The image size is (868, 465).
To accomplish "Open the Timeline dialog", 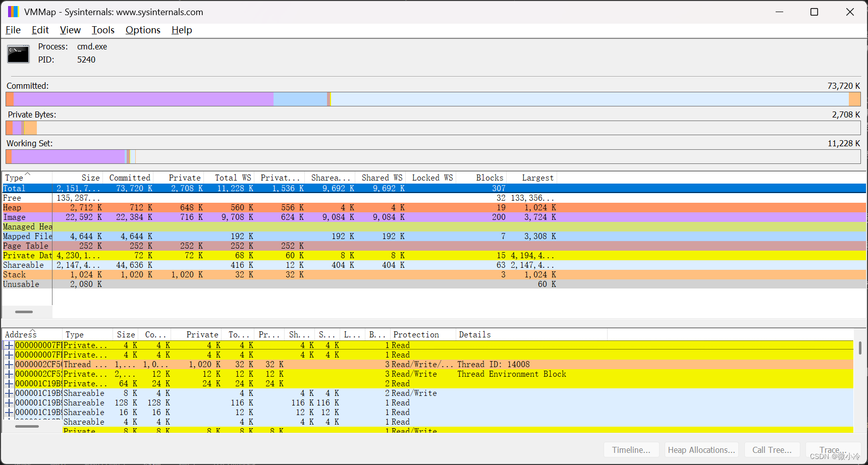I will (631, 449).
